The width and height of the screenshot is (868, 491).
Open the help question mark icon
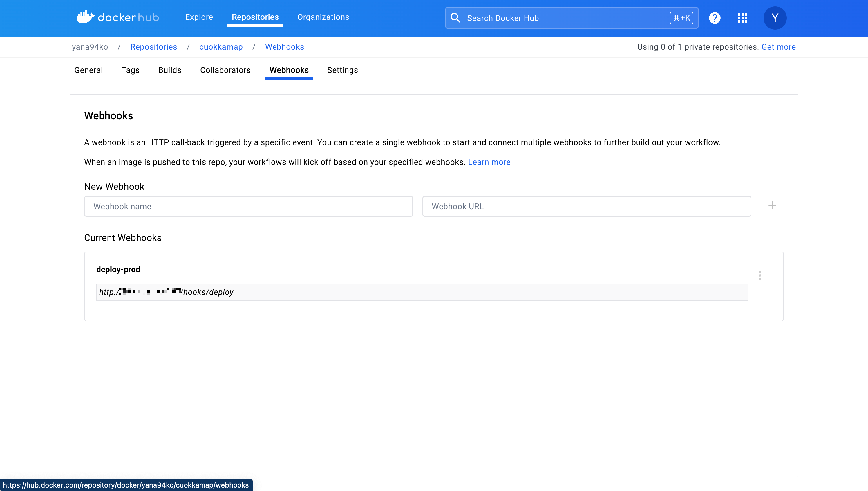[x=715, y=18]
